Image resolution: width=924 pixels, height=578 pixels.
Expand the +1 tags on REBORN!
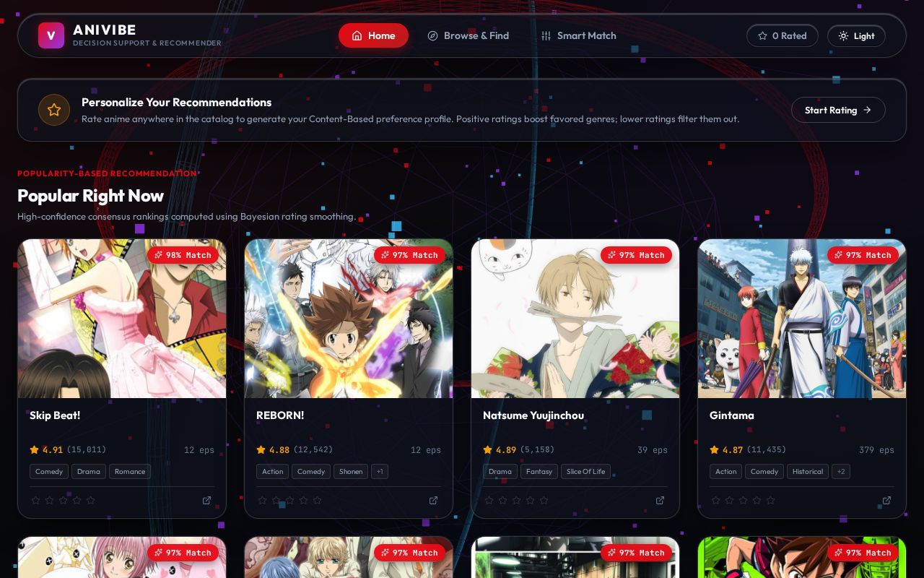point(380,472)
